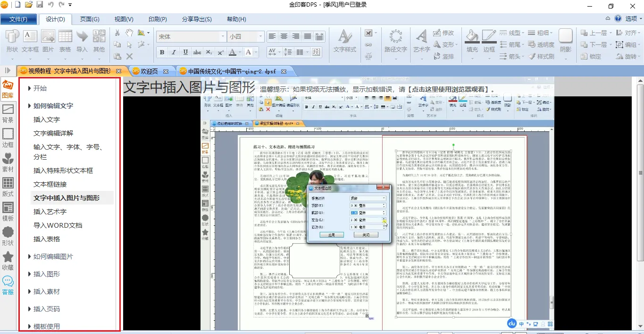Open the 插入艺术字 tutorial entry
The image size is (644, 334).
click(x=50, y=212)
